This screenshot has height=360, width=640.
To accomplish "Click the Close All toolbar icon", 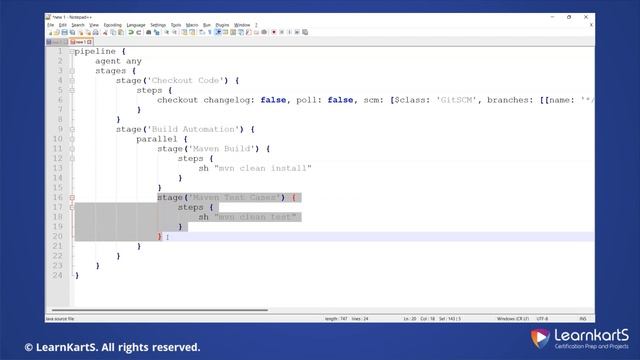I will coord(88,32).
